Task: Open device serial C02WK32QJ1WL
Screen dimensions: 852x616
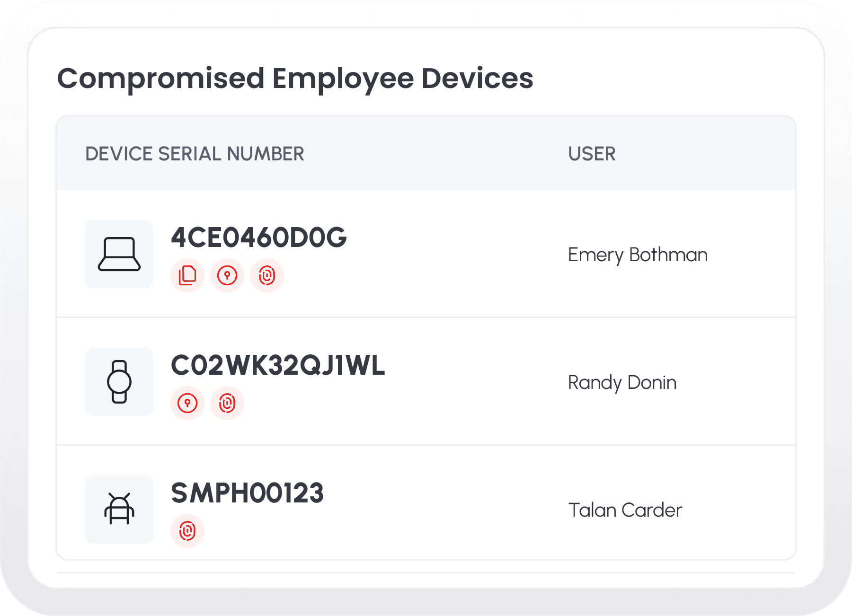Action: pos(278,365)
